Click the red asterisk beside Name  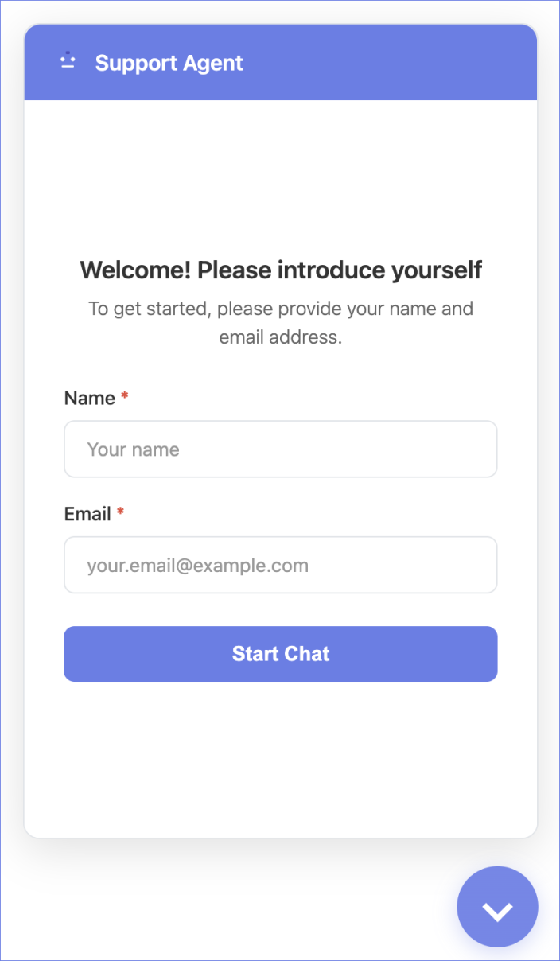pos(124,397)
